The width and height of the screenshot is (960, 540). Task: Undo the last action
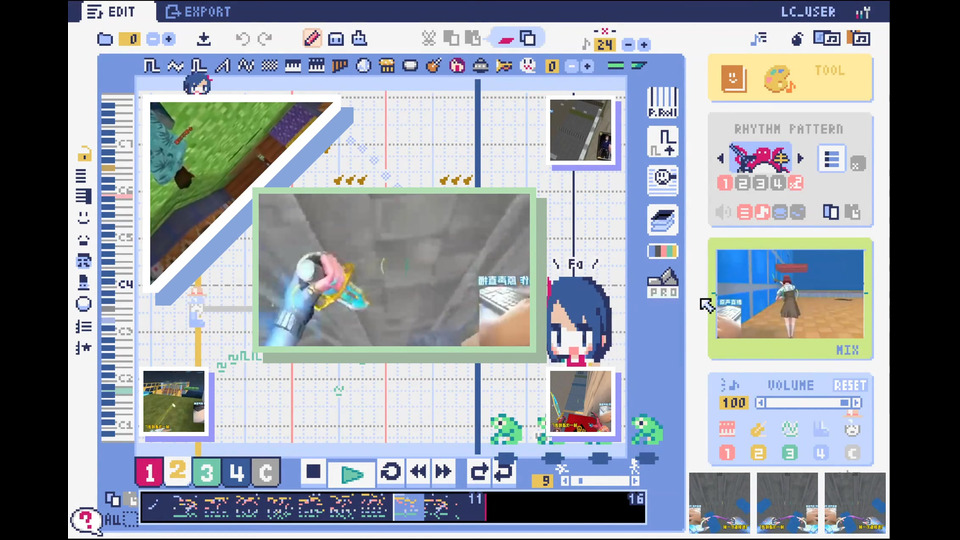click(x=242, y=39)
